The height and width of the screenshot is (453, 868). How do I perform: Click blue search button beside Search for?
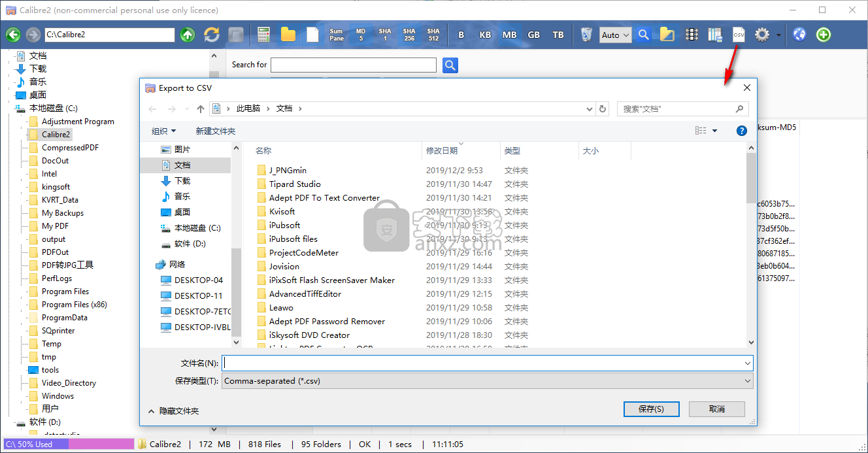coord(450,65)
